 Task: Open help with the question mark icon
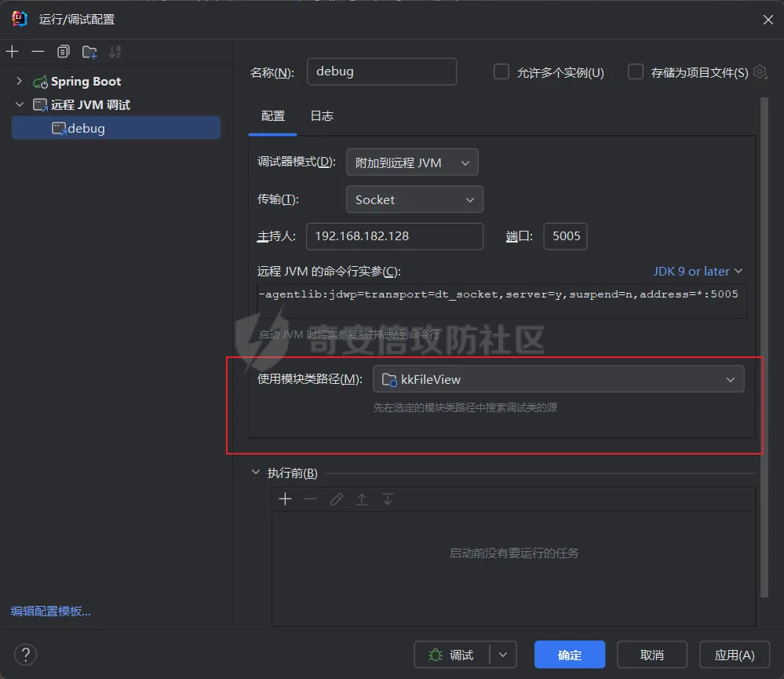coord(25,655)
